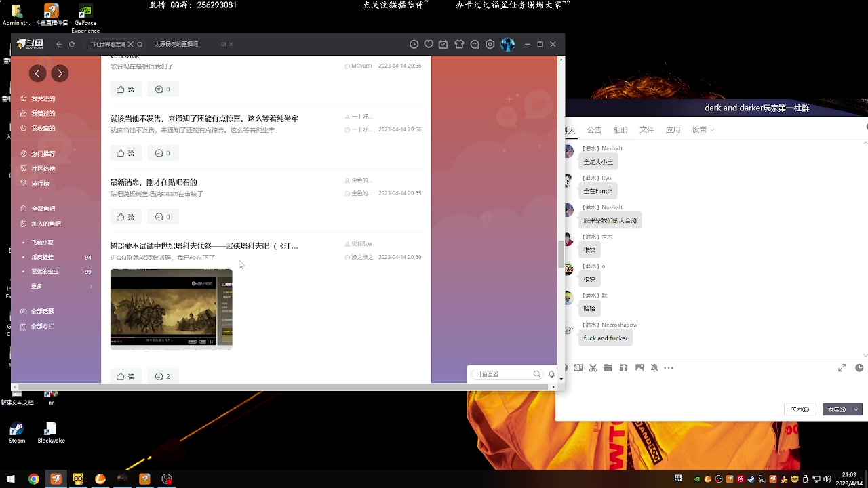Image resolution: width=868 pixels, height=488 pixels.
Task: Go to previous page with round left arrow
Action: pos(38,73)
